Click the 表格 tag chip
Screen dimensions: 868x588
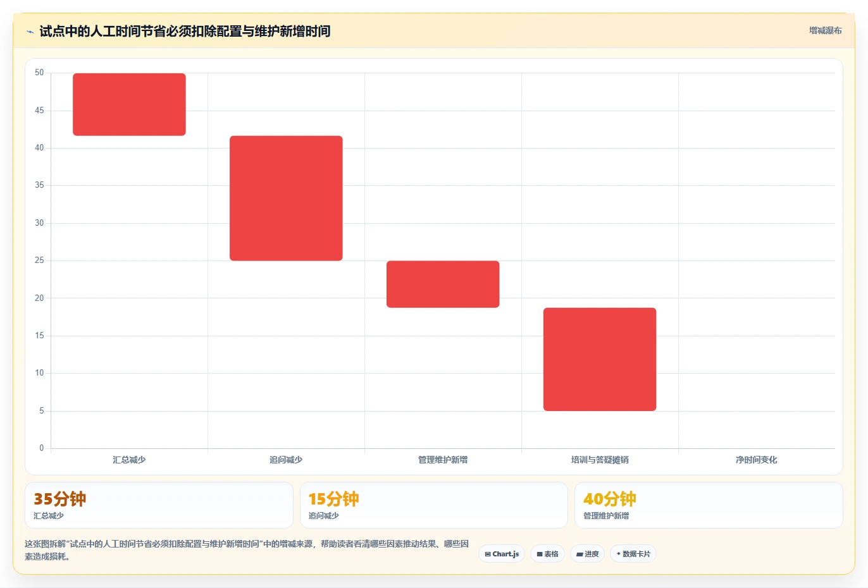tap(547, 554)
